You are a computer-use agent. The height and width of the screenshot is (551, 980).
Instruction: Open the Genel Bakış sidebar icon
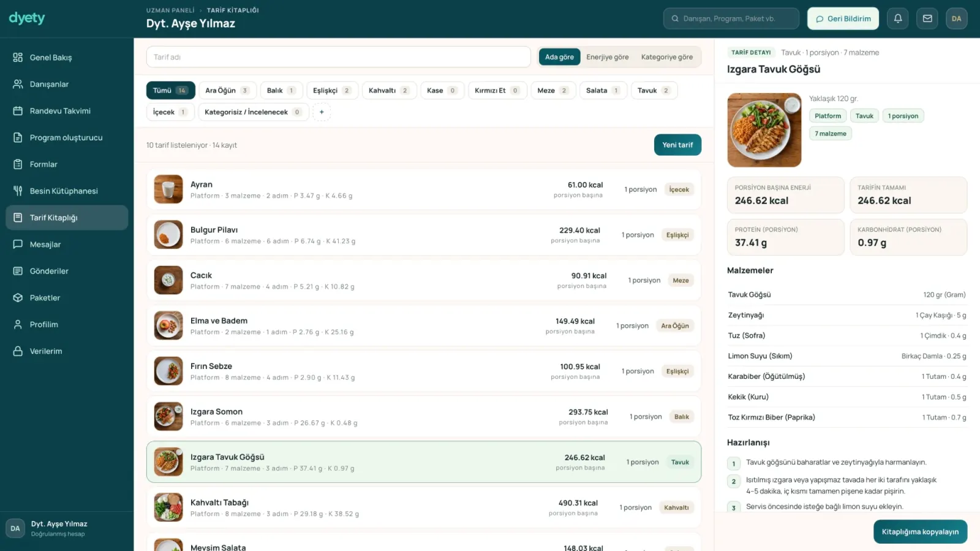click(18, 58)
